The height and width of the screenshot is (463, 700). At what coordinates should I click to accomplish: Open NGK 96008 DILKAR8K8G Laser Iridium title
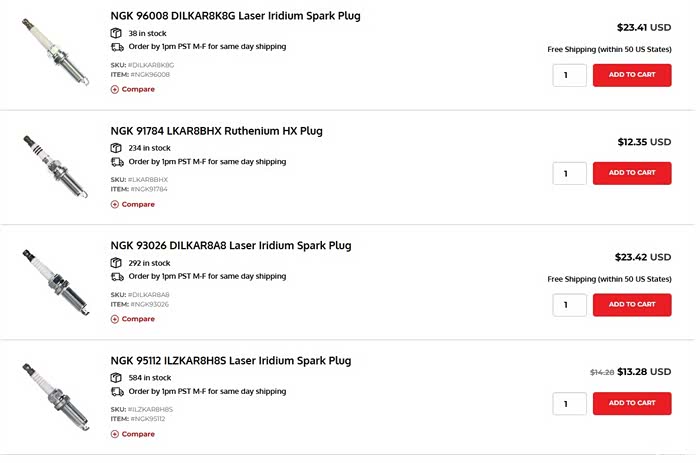pos(235,16)
